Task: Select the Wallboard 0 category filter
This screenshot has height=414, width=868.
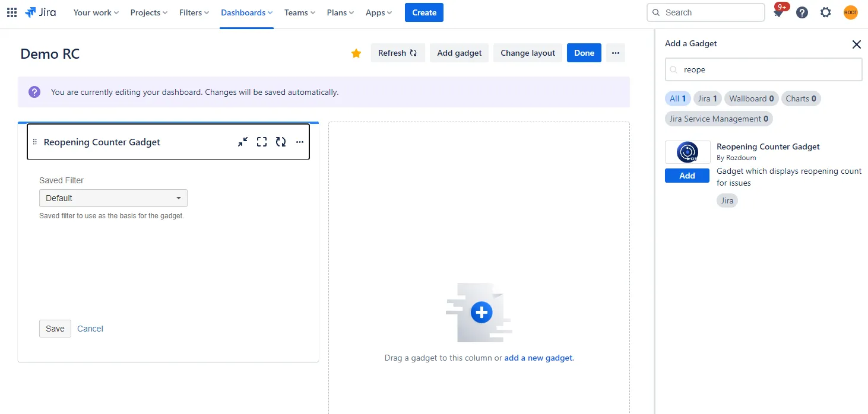Action: point(752,98)
